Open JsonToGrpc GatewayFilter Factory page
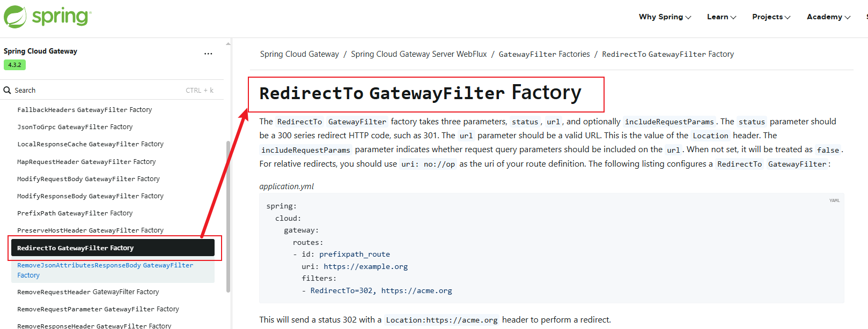The image size is (868, 329). 75,127
